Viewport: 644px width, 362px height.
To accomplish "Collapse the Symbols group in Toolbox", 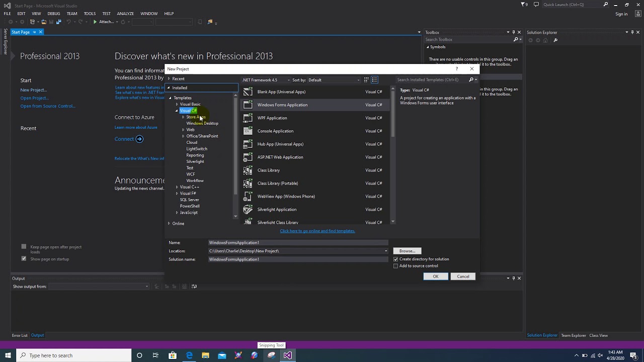I will pyautogui.click(x=428, y=47).
